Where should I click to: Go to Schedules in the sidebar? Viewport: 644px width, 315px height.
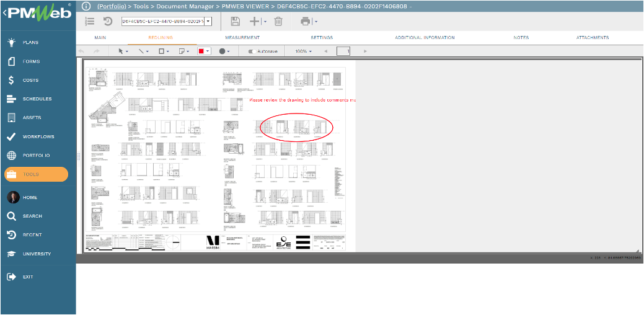coord(37,99)
